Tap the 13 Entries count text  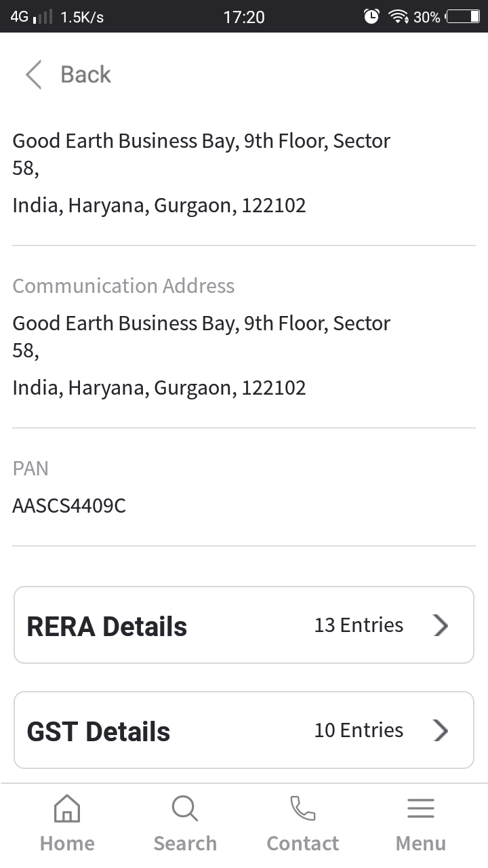[359, 625]
